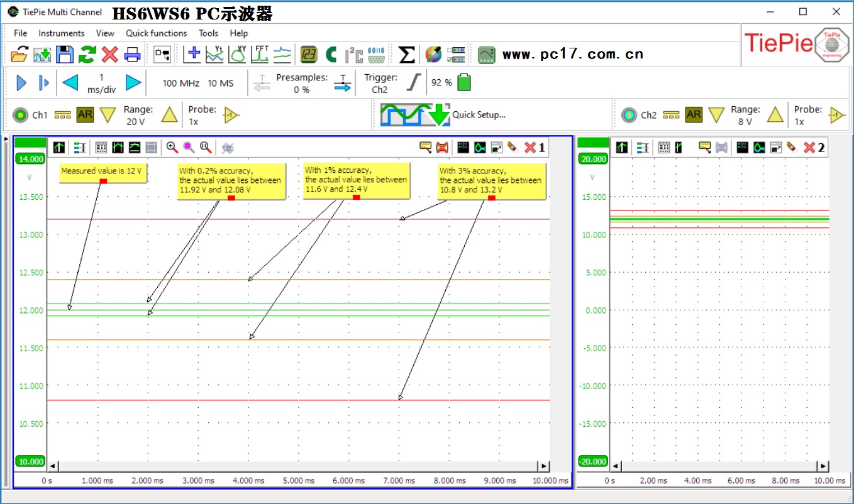Open the FFT spectrum analyzer tool
Viewport: 854px width, 504px height.
pyautogui.click(x=260, y=55)
